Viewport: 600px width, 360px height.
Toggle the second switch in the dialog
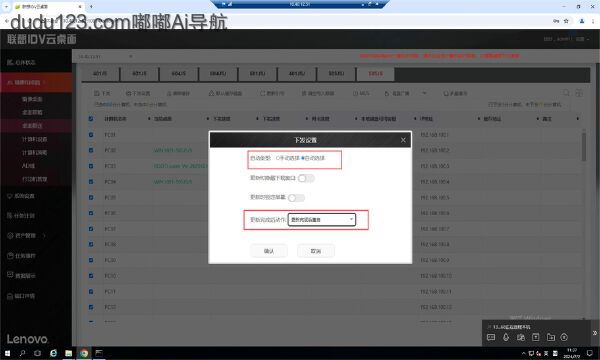pyautogui.click(x=297, y=198)
